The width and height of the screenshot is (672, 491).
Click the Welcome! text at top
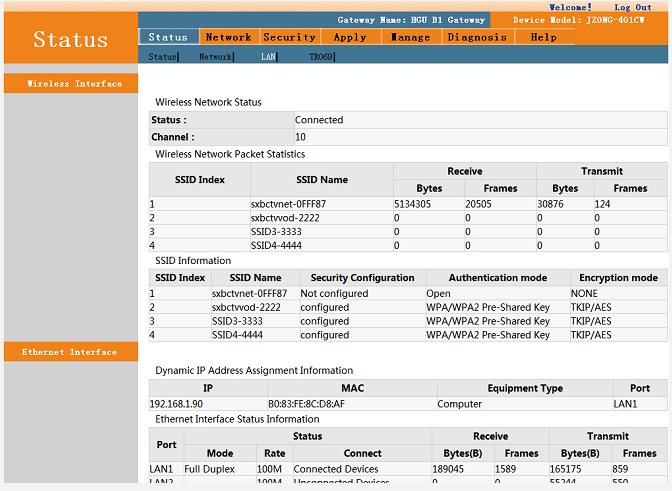point(570,7)
